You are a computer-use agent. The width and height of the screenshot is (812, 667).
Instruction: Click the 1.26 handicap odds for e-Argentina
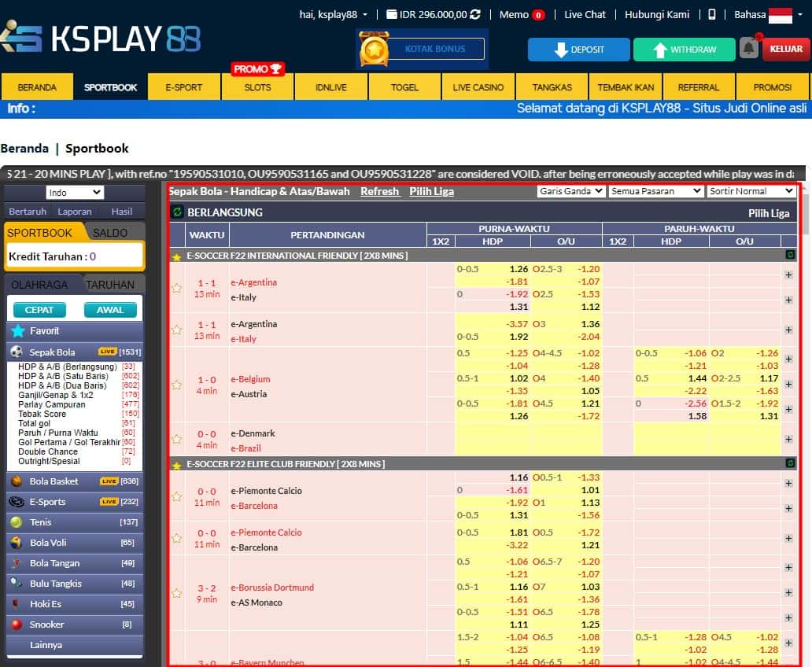[519, 269]
